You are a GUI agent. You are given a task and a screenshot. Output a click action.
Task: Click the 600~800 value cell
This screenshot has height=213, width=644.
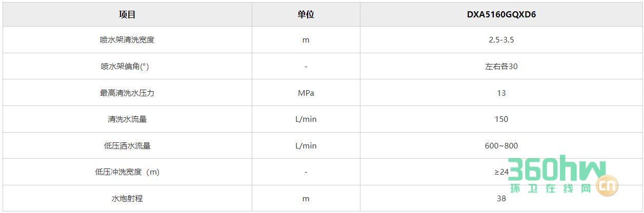501,146
